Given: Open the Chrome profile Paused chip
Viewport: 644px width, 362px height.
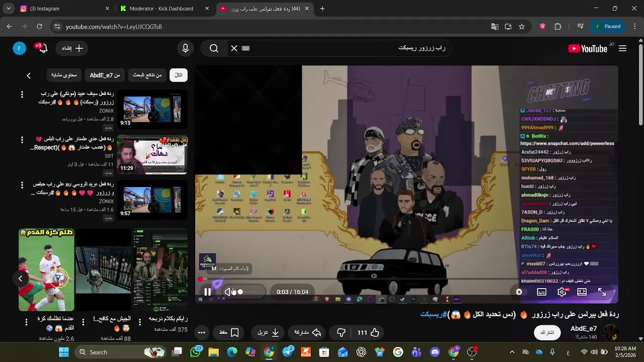Looking at the screenshot, I should [608, 27].
